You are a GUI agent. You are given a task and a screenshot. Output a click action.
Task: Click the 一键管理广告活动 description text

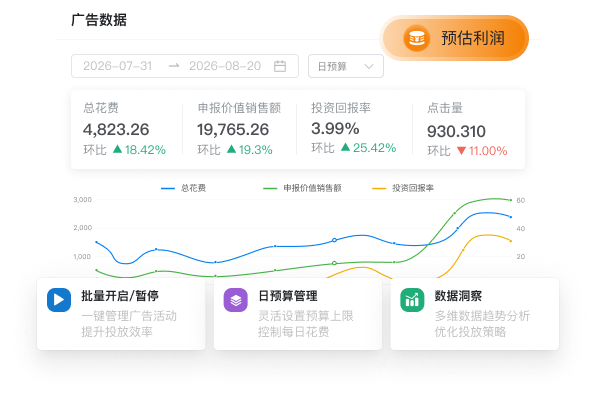coord(129,316)
